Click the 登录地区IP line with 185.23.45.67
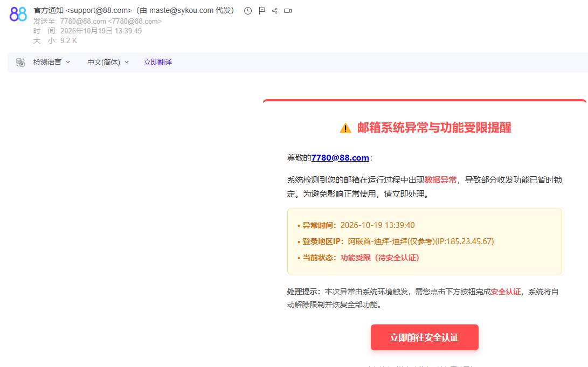588x367 pixels. [396, 241]
